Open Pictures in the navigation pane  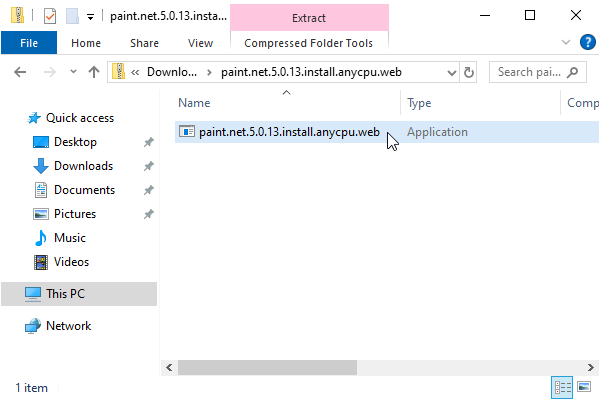pos(75,214)
